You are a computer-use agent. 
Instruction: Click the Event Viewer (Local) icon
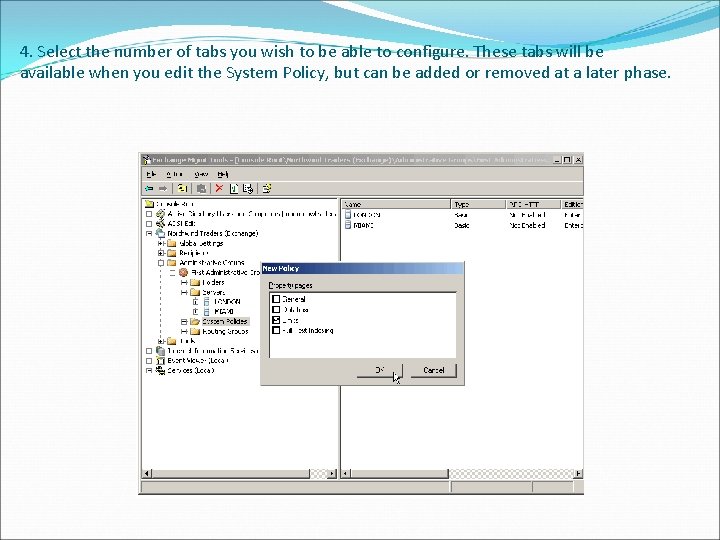[x=160, y=360]
